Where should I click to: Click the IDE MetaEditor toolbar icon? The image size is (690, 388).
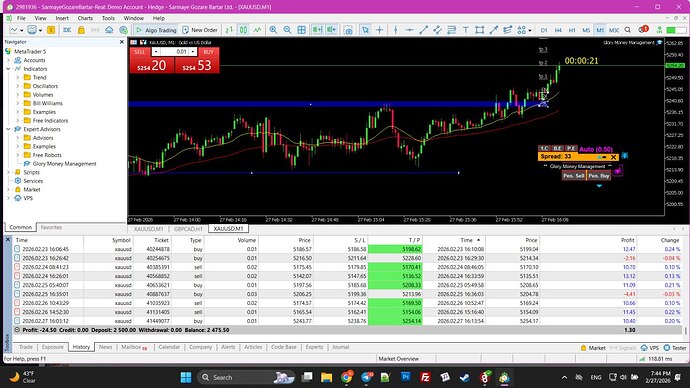pyautogui.click(x=67, y=30)
